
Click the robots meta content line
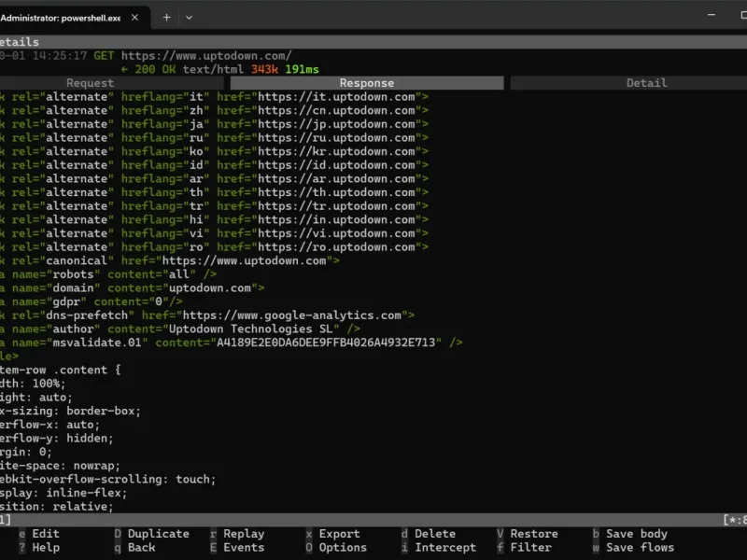pos(108,274)
